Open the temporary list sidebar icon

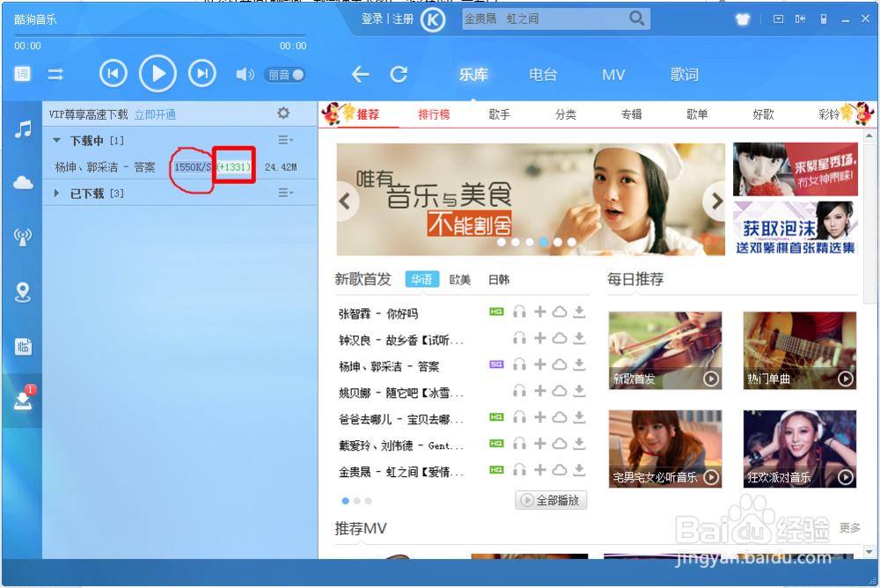(x=23, y=347)
